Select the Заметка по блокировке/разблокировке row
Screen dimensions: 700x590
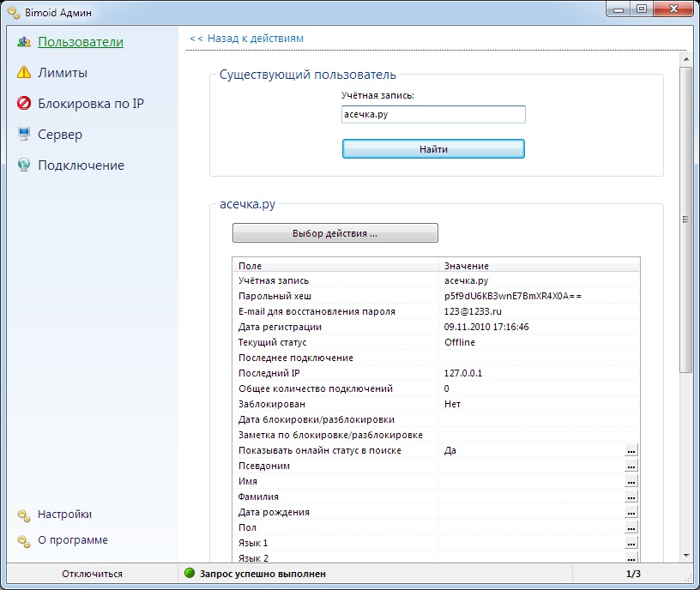(x=436, y=435)
